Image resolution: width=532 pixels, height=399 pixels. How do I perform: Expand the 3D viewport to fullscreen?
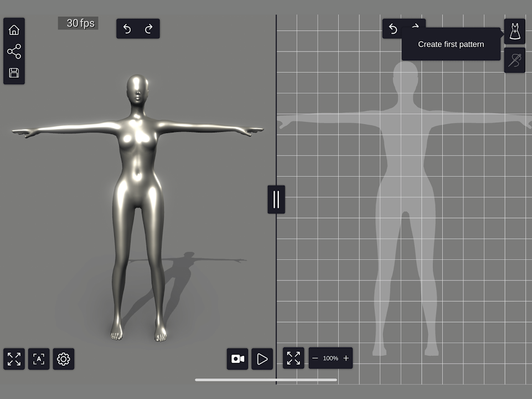point(14,359)
